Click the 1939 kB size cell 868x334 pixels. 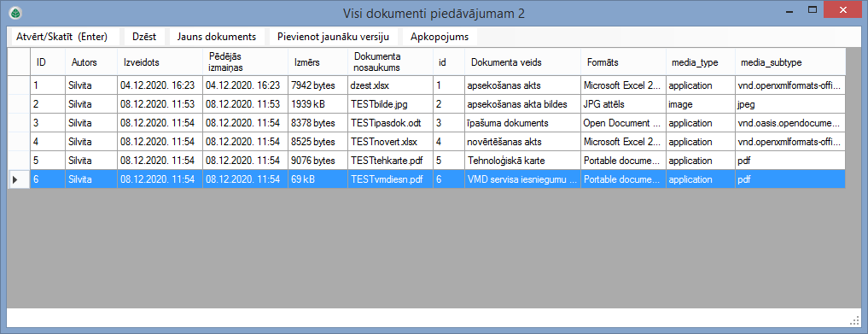pos(317,104)
